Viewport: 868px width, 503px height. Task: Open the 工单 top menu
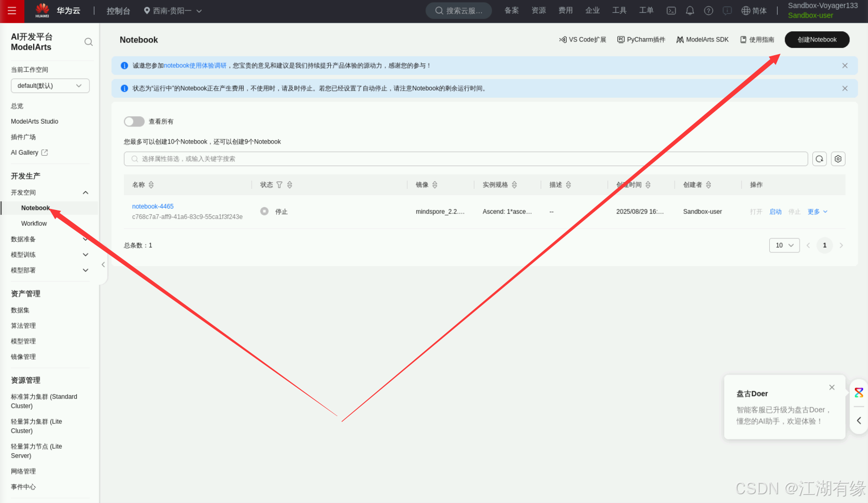point(646,10)
